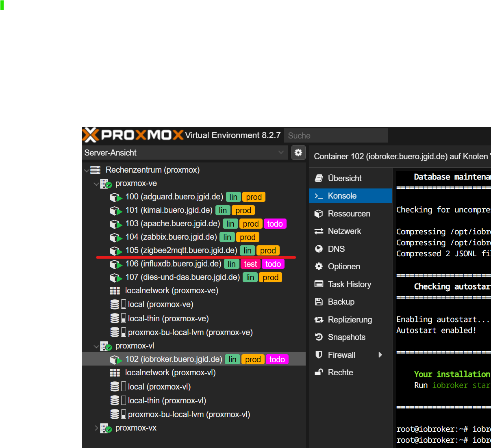Open the Backup section
The height and width of the screenshot is (448, 491).
[350, 302]
